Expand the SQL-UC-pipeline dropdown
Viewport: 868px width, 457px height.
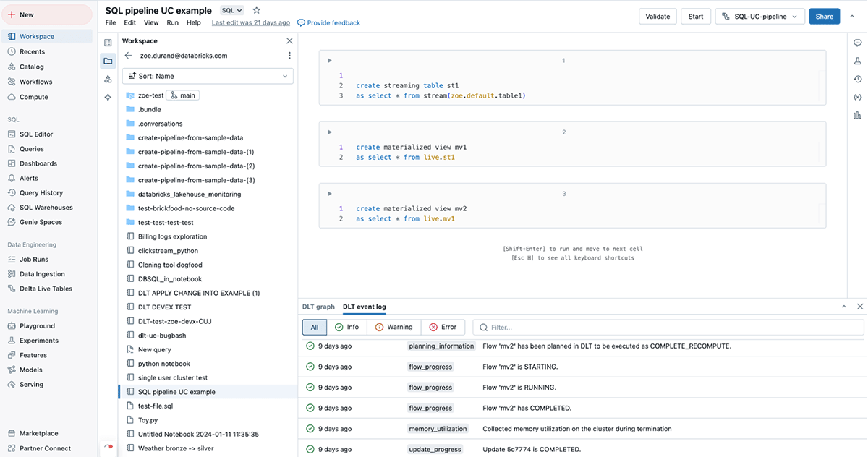(759, 17)
